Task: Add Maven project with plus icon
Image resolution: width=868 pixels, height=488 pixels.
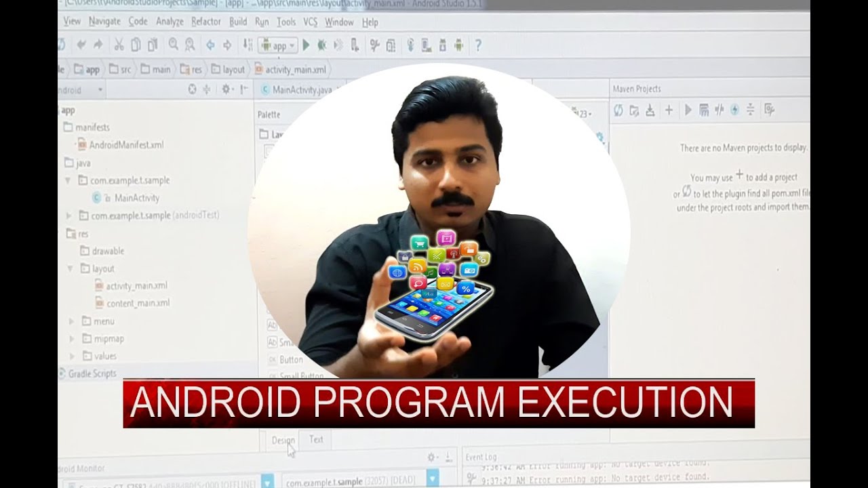Action: click(669, 110)
